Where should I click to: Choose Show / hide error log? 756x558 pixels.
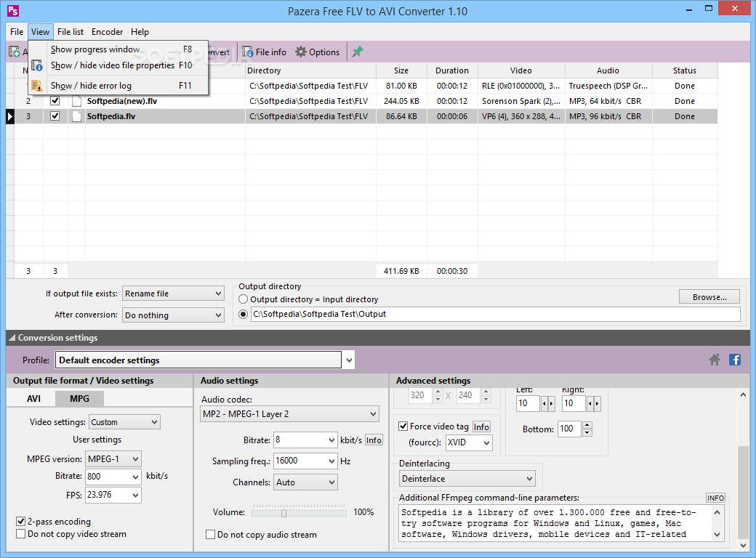point(118,85)
